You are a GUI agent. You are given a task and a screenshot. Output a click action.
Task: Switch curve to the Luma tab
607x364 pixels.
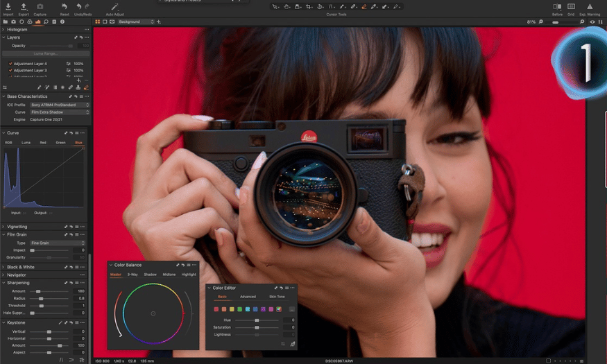tap(26, 142)
